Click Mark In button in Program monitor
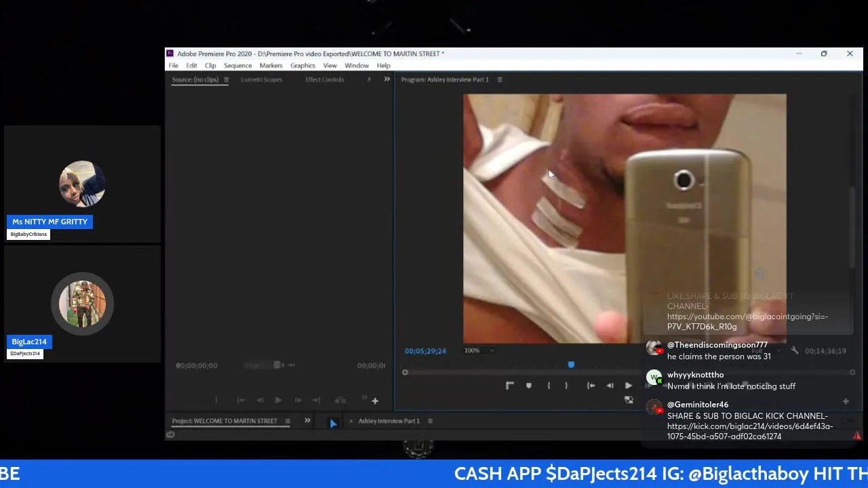The width and height of the screenshot is (868, 488). point(549,386)
